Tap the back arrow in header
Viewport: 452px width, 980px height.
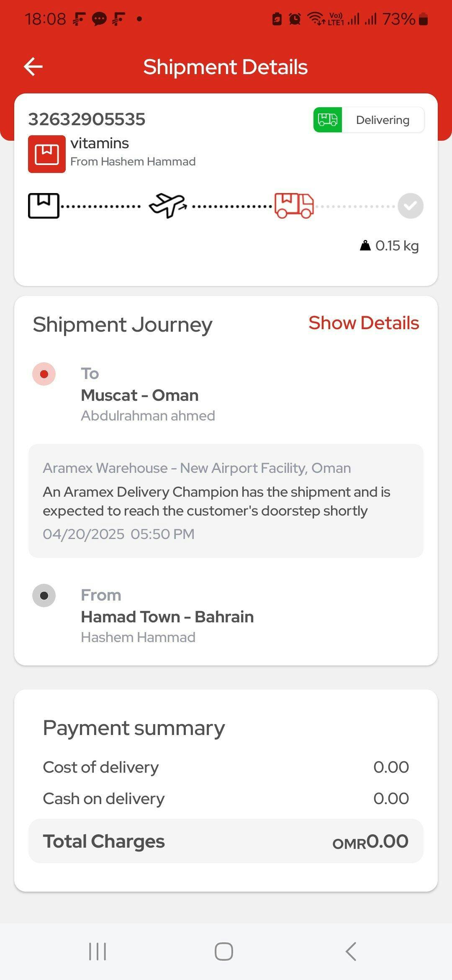pyautogui.click(x=33, y=67)
